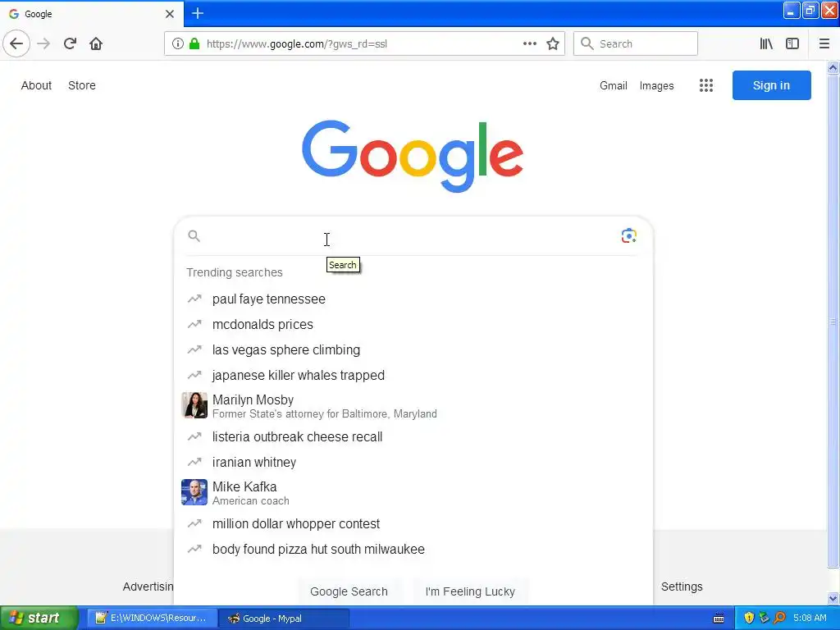The image size is (840, 630).
Task: Search by image with camera lens icon
Action: click(629, 235)
